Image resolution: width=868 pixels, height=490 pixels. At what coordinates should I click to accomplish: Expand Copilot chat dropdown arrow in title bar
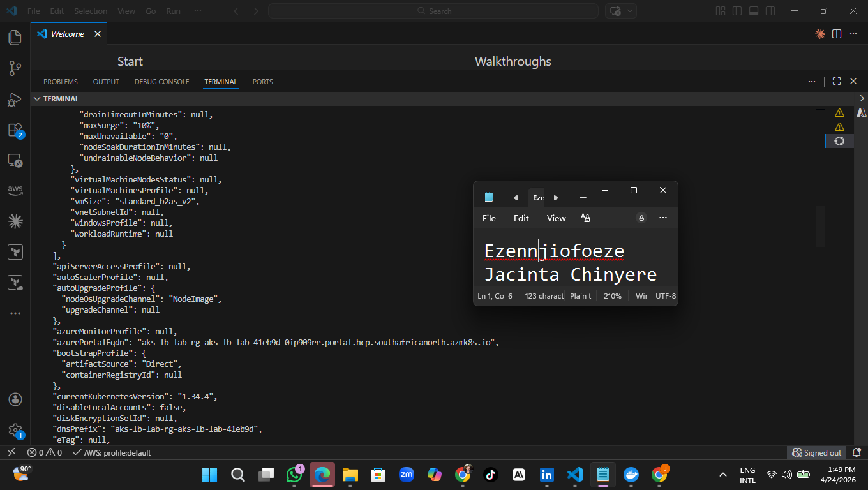[631, 11]
